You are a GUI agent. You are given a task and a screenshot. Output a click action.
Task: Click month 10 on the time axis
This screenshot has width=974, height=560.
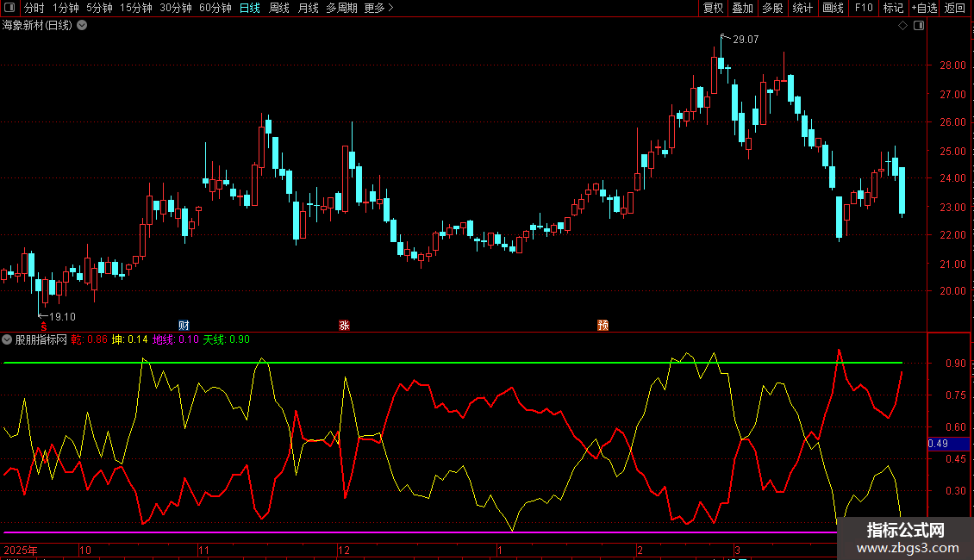tap(85, 550)
